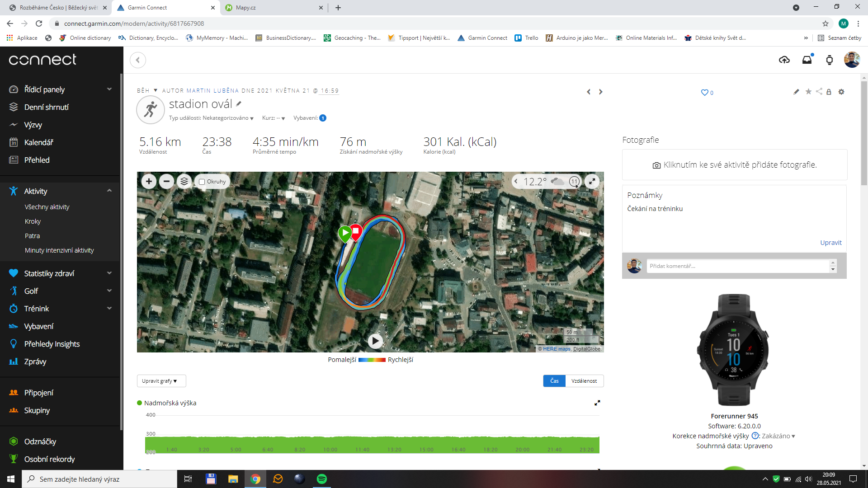Open Windows Start menu
868x488 pixels.
click(11, 479)
